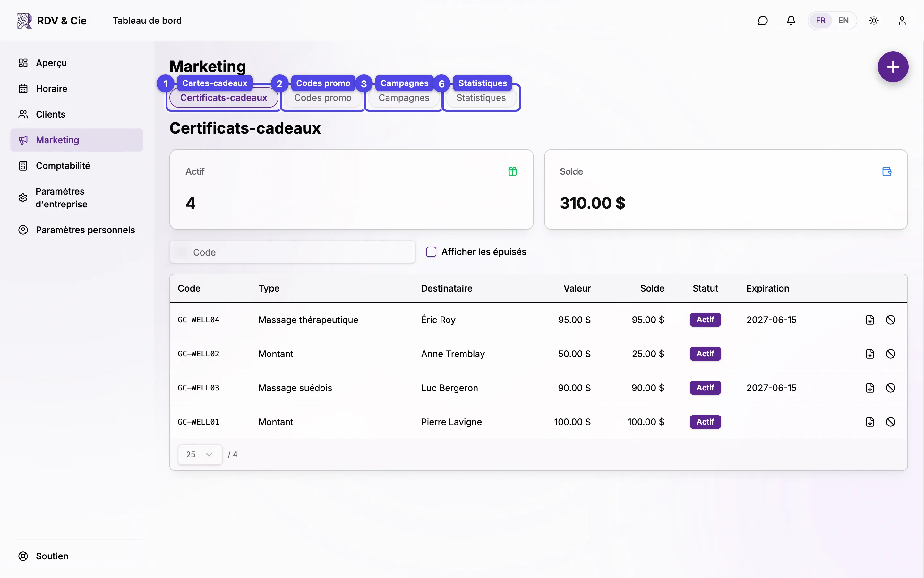Image resolution: width=924 pixels, height=578 pixels.
Task: Click the Tableau de bord header link
Action: click(x=147, y=21)
